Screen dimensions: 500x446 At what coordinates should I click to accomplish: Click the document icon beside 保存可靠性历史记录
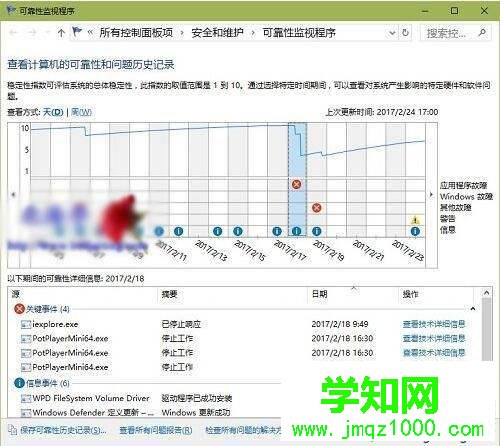[x=12, y=430]
